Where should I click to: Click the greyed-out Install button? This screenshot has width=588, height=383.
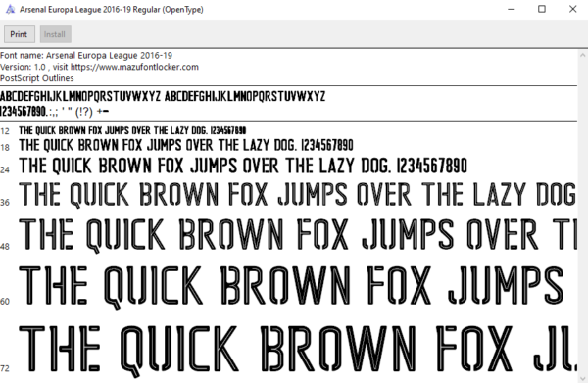[x=55, y=34]
